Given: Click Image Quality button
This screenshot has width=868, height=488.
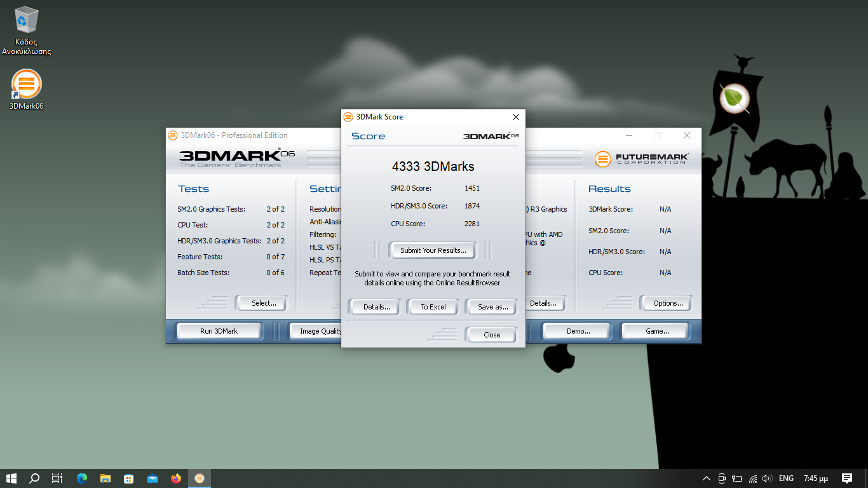Looking at the screenshot, I should 316,331.
